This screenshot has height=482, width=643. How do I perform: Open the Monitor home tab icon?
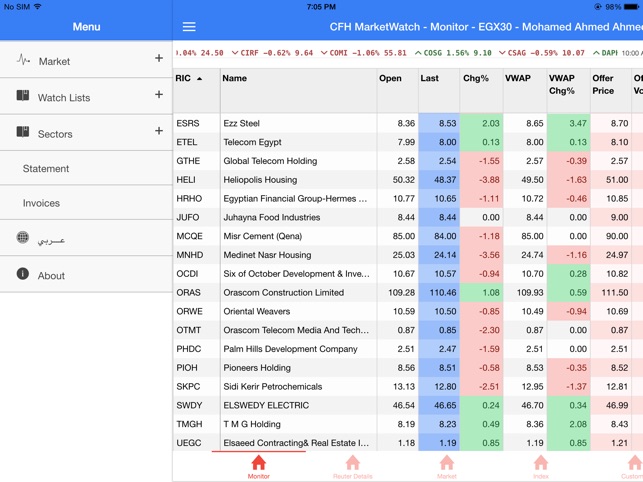(258, 463)
